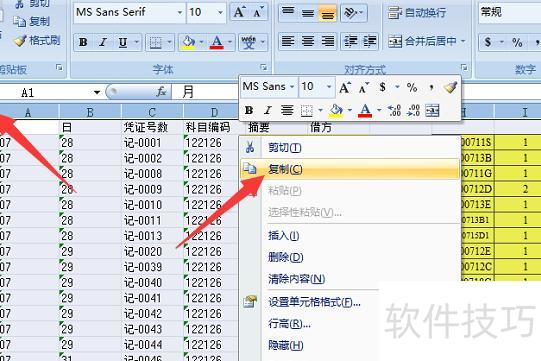Click ribbon percent style button
The image size is (541, 361).
tap(517, 42)
